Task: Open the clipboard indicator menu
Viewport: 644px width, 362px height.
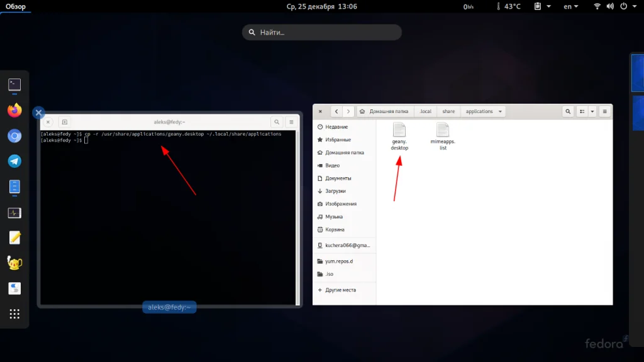Action: tap(542, 6)
